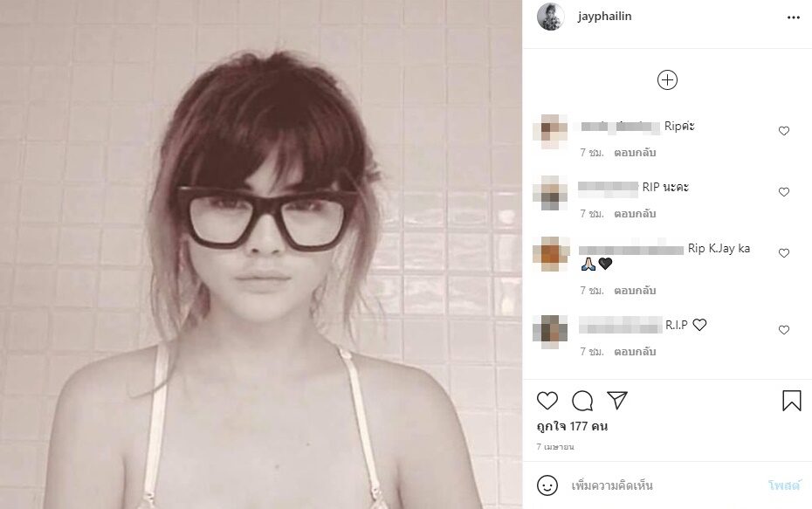
Task: Open the emoji picker smiley icon
Action: click(x=547, y=485)
